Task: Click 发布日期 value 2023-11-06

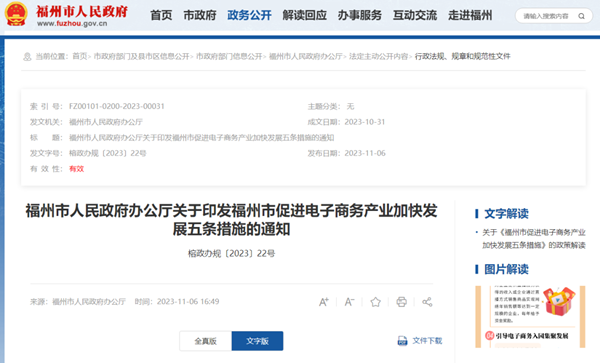Action: pyautogui.click(x=365, y=153)
